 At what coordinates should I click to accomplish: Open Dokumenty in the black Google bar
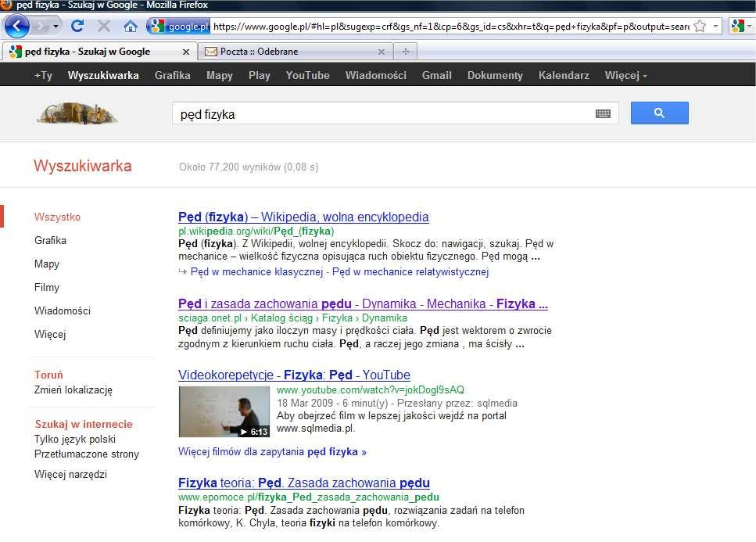(x=495, y=75)
